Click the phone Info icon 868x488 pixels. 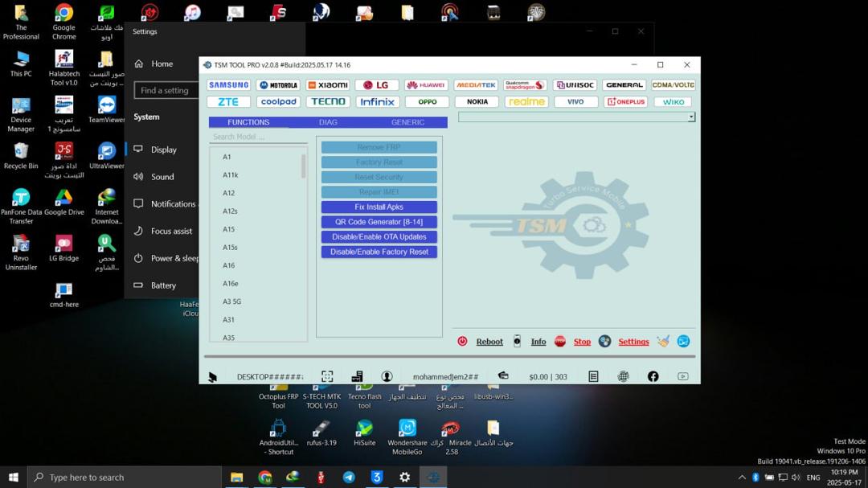pyautogui.click(x=517, y=341)
